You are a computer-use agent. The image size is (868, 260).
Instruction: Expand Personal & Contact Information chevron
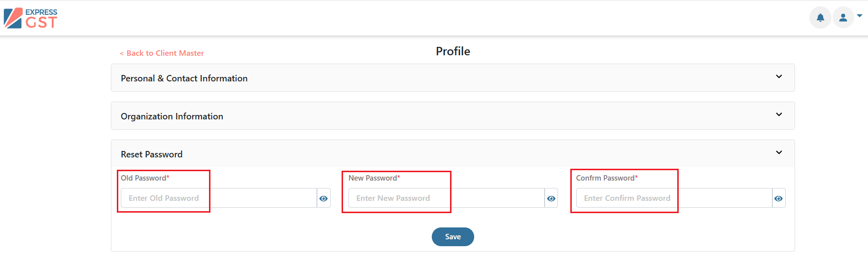[779, 76]
